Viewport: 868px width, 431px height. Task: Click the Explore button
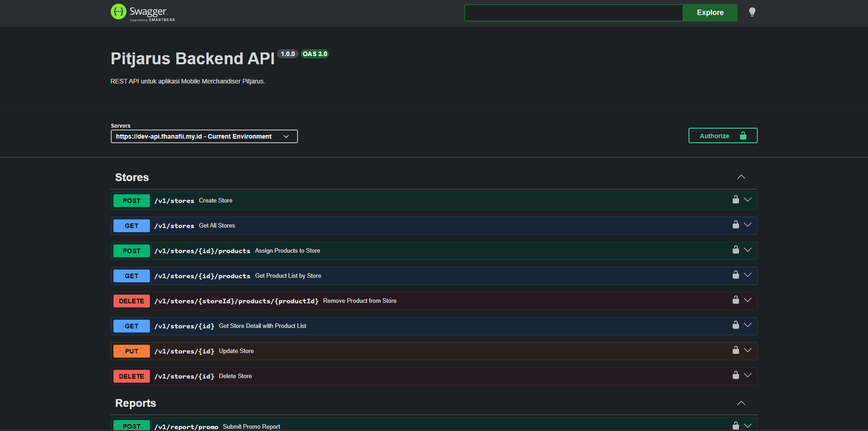[710, 13]
